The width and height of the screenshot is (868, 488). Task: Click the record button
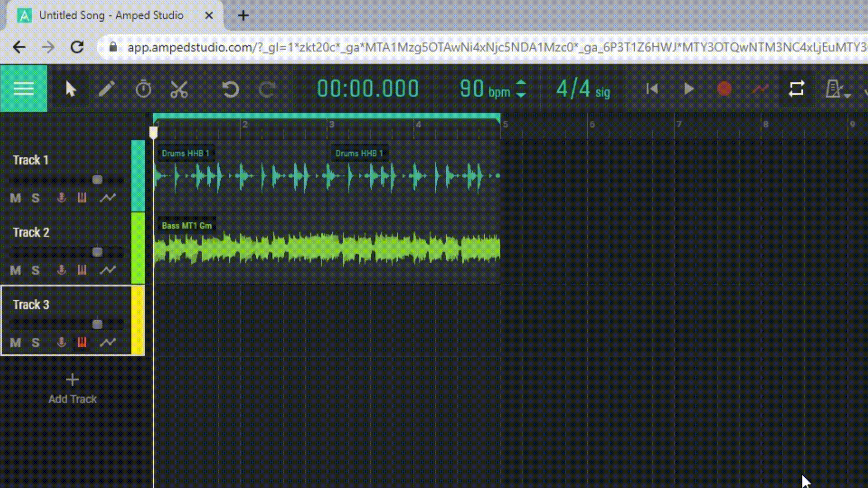724,89
